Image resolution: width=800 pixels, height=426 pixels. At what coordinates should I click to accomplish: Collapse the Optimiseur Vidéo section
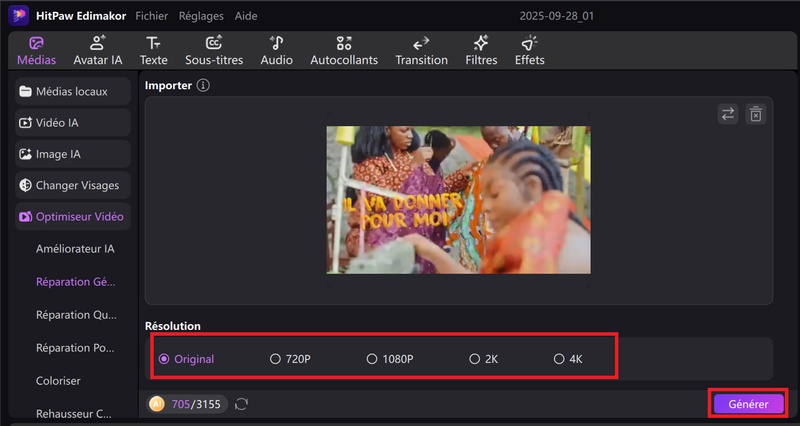pos(73,217)
